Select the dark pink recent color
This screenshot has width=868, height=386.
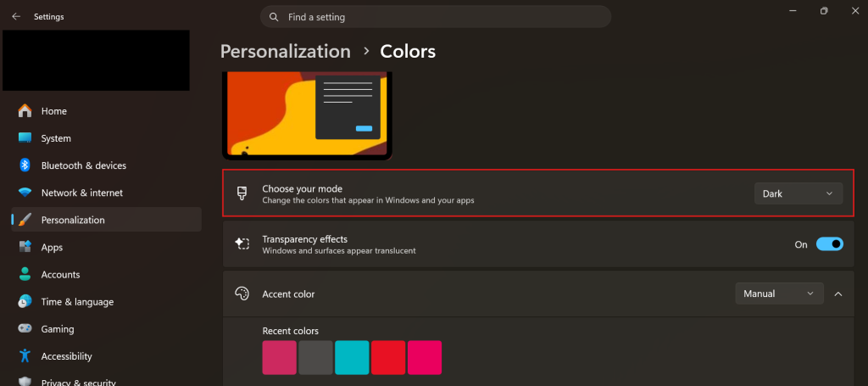click(280, 357)
